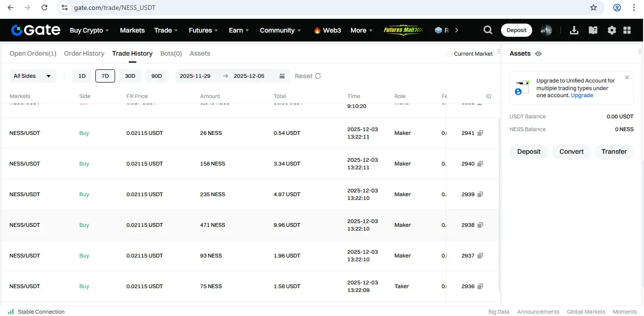Click the Transfer button
Viewport: 644px width, 316px height.
click(614, 151)
